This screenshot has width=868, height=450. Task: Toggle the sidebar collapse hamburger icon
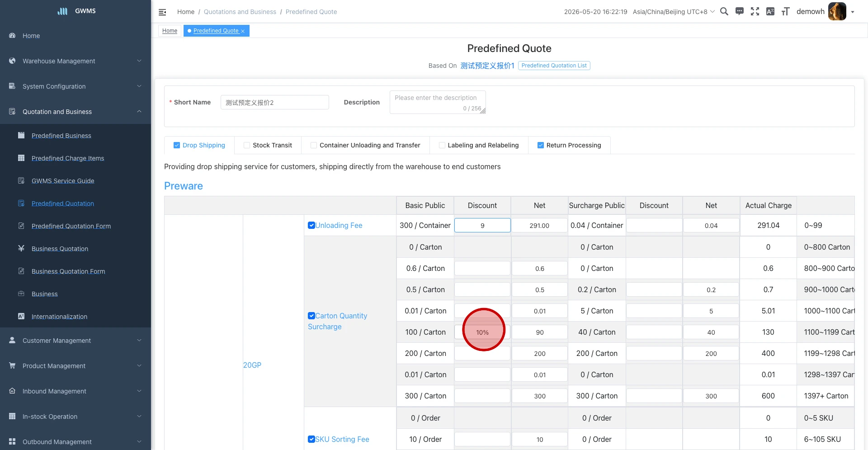[x=162, y=12]
